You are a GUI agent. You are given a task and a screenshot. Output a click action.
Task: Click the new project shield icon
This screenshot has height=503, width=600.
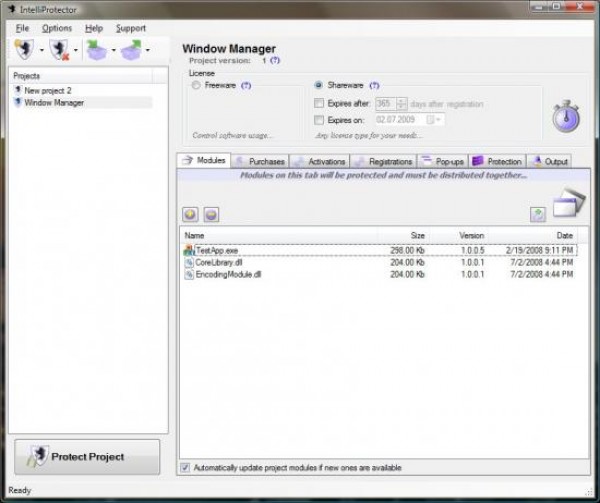click(x=25, y=49)
